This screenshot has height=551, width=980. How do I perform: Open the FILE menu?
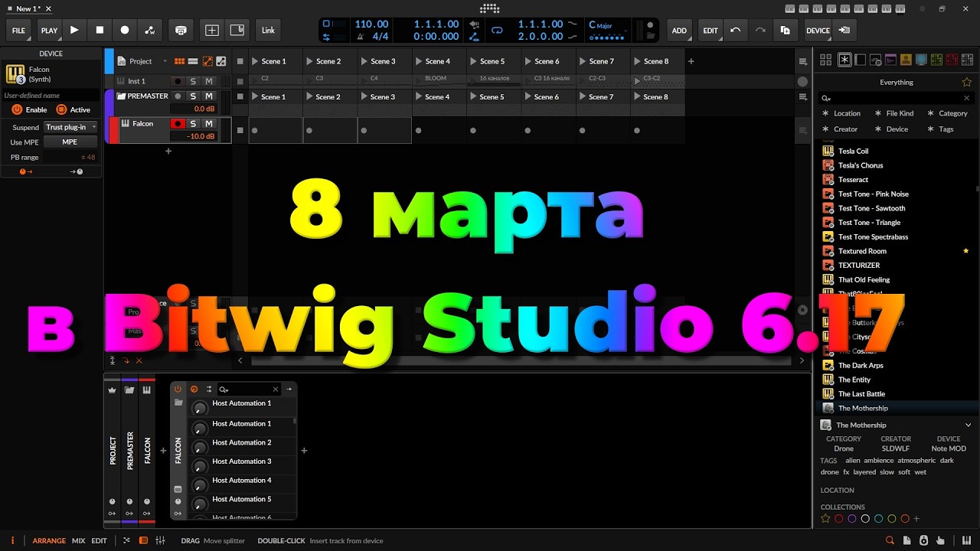pos(18,31)
